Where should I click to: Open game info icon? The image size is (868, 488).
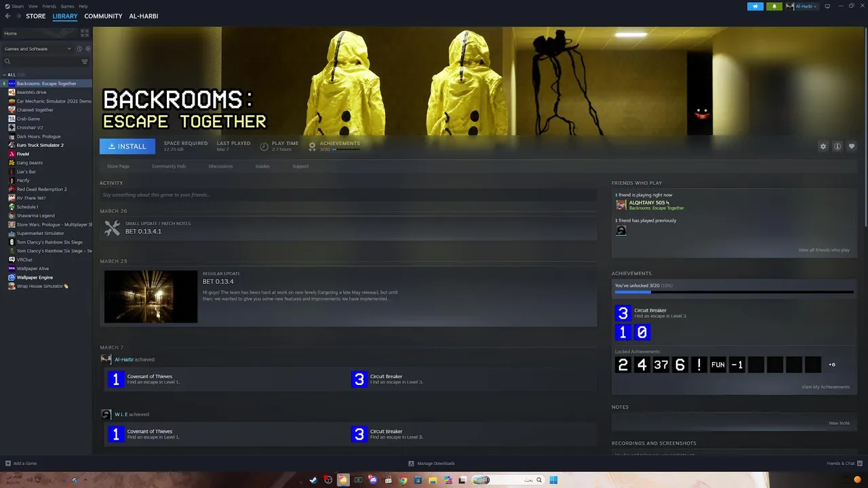point(837,146)
